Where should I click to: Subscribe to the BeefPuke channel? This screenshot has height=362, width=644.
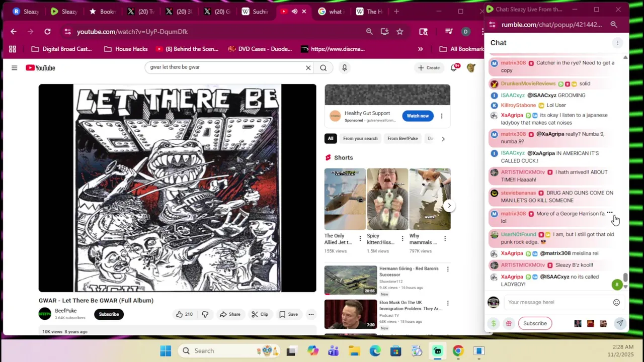[109, 314]
